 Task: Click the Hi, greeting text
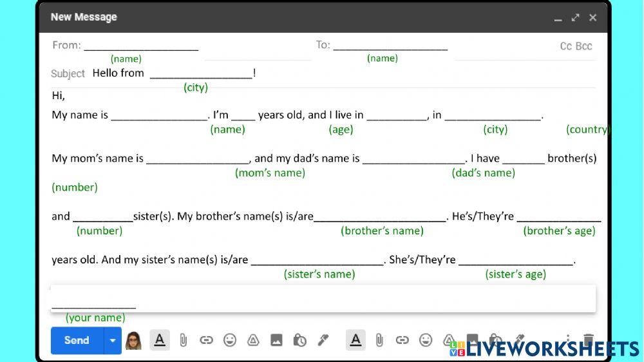pyautogui.click(x=59, y=96)
